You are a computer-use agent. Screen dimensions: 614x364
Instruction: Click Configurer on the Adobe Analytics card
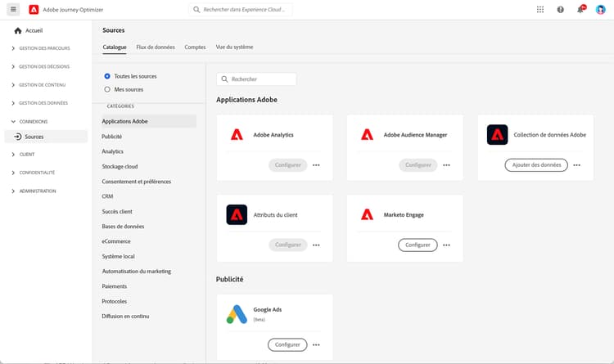(288, 165)
